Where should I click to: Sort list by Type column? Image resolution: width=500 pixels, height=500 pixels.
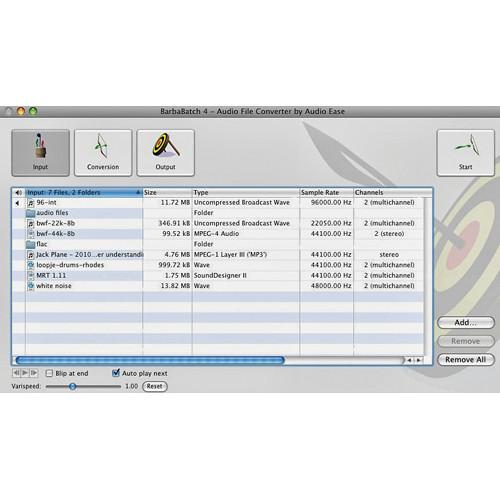[x=246, y=192]
